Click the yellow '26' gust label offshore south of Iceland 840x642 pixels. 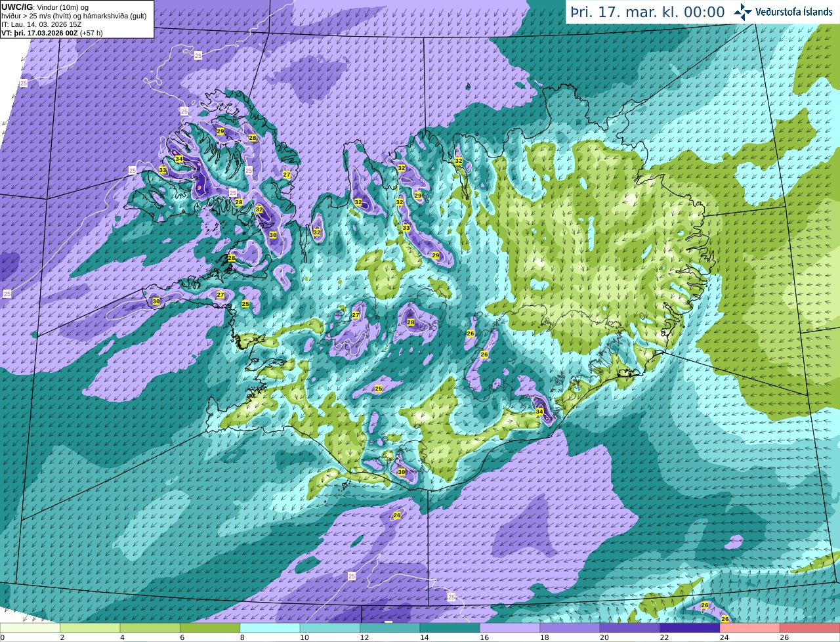(x=397, y=516)
